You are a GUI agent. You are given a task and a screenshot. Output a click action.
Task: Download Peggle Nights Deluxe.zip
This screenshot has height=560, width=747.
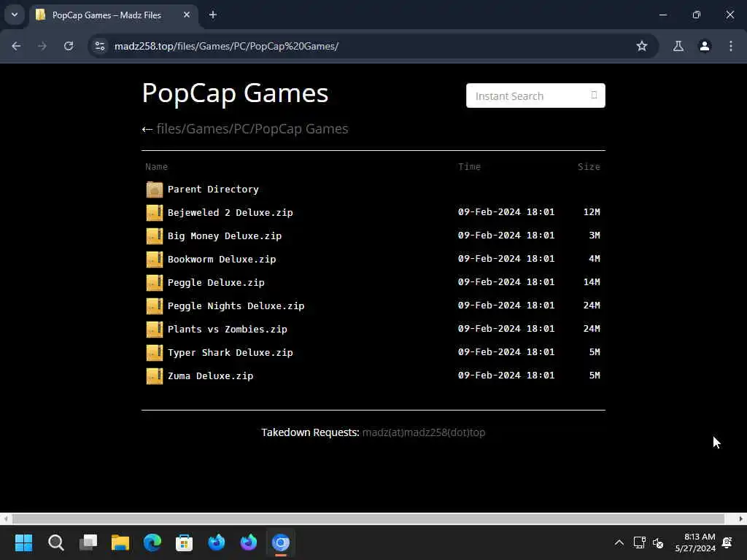click(x=236, y=306)
